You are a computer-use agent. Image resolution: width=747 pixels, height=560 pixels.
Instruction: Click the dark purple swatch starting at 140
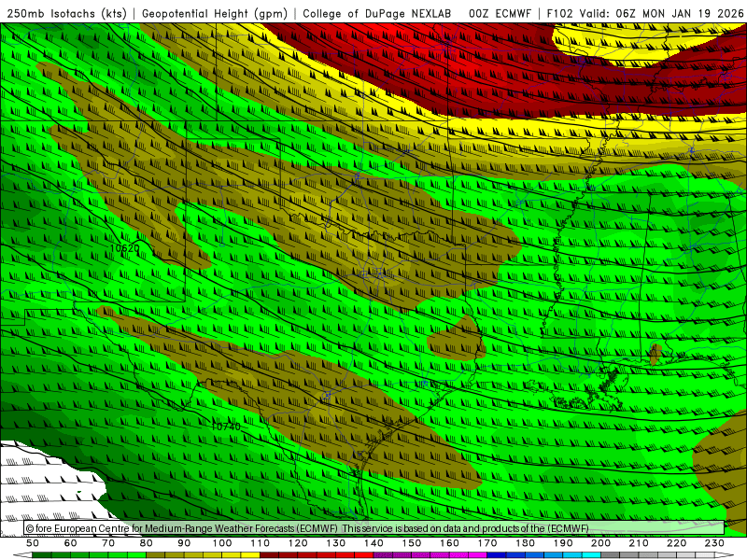383,554
